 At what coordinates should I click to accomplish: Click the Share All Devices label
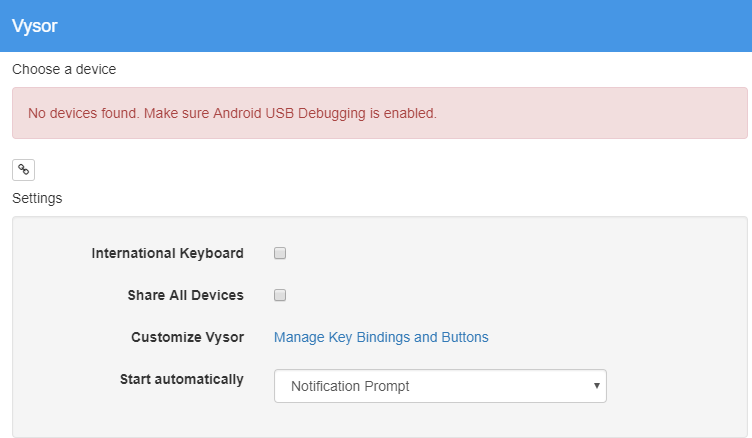186,295
